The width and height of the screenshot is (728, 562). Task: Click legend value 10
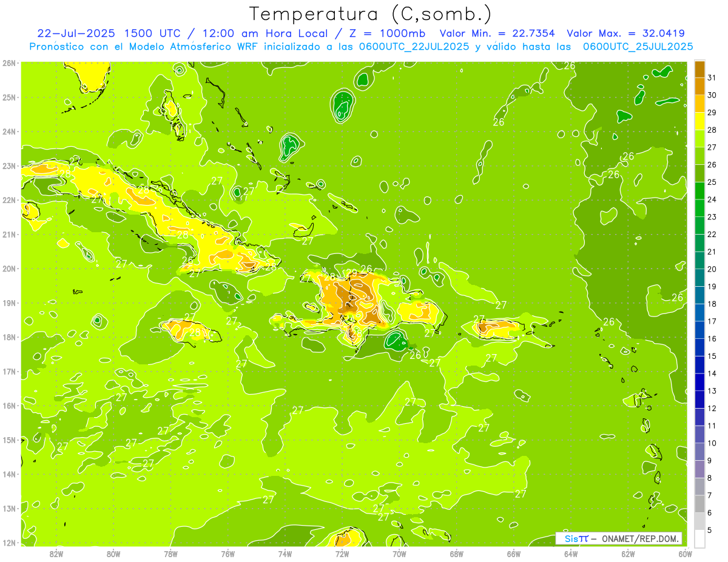click(712, 443)
